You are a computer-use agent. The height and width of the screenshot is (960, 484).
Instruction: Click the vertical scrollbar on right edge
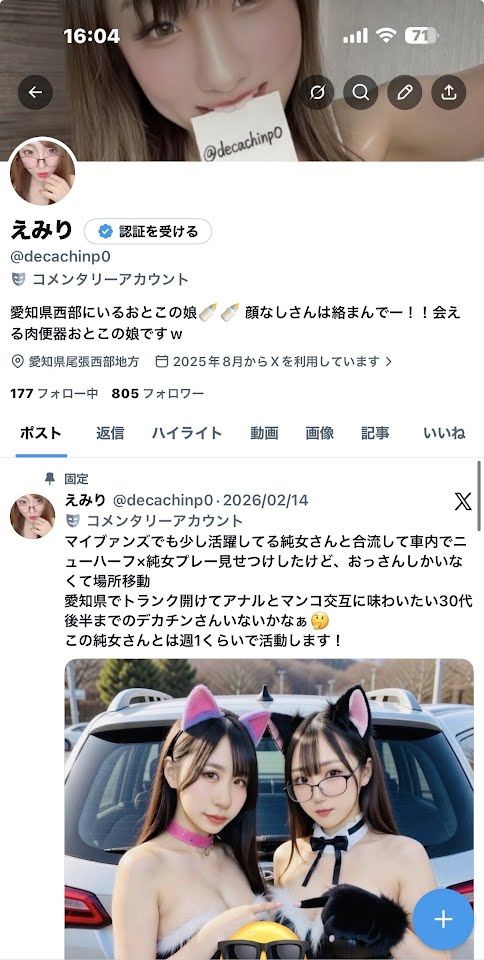click(x=479, y=496)
